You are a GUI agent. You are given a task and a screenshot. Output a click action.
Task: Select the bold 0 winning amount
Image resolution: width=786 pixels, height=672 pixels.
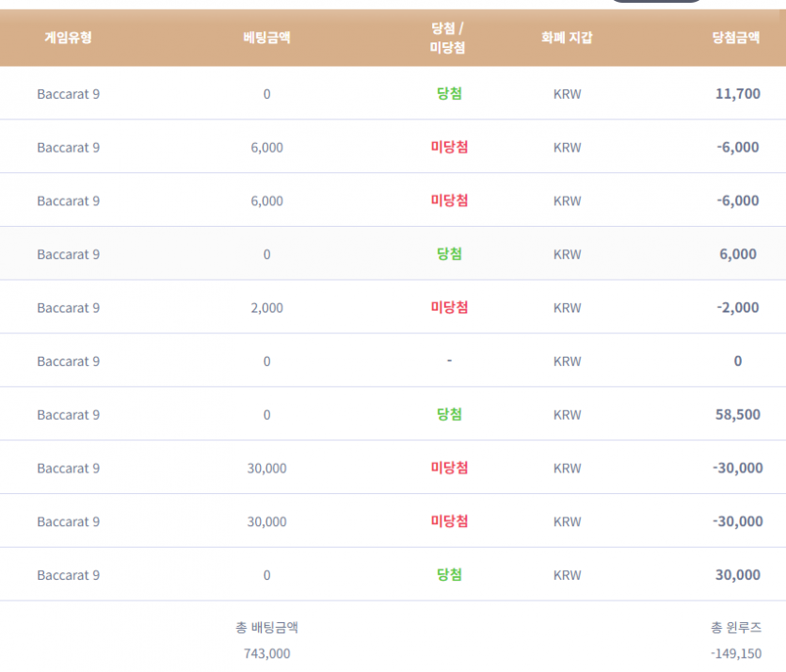pos(738,360)
